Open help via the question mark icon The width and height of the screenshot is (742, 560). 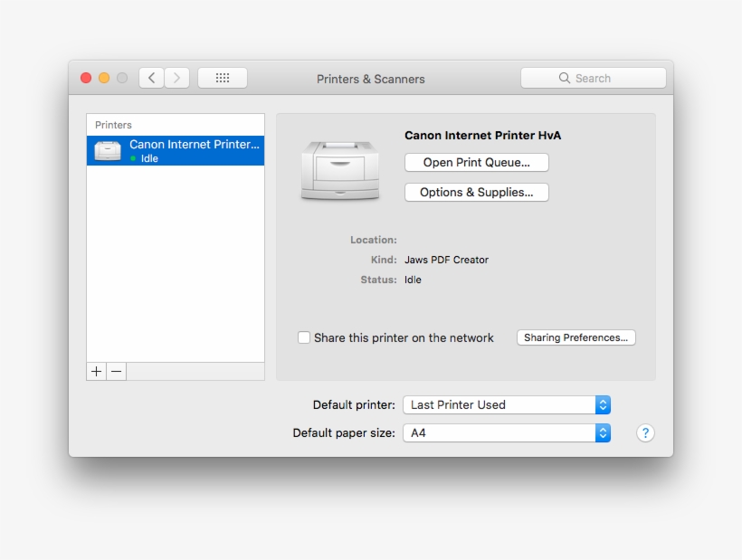pyautogui.click(x=645, y=433)
